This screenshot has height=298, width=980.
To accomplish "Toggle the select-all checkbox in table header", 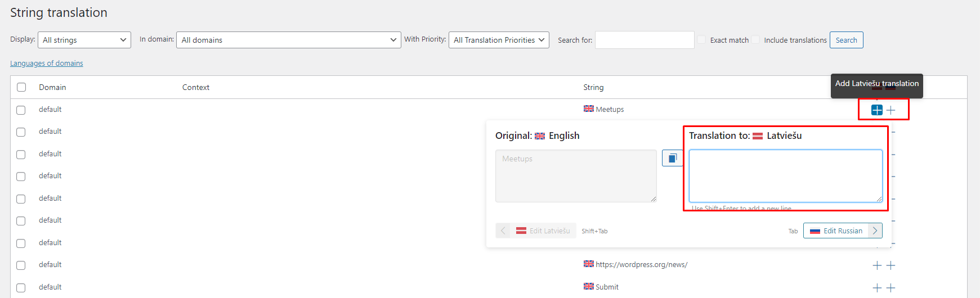I will (x=21, y=87).
